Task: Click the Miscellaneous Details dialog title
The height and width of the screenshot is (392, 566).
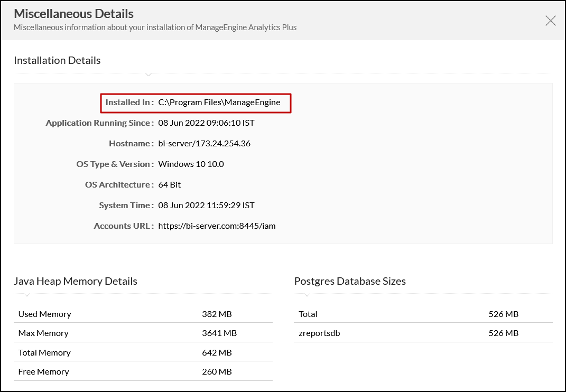Action: (x=73, y=13)
